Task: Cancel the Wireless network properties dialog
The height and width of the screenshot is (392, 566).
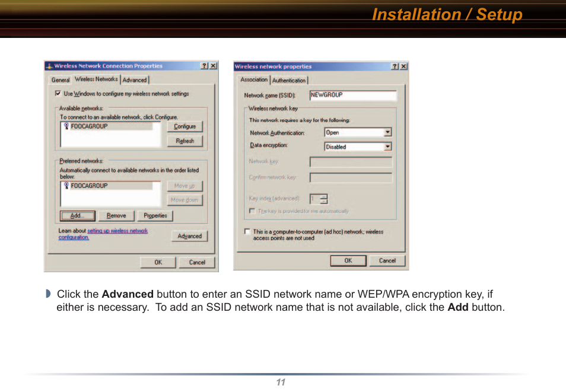Action: pos(387,260)
